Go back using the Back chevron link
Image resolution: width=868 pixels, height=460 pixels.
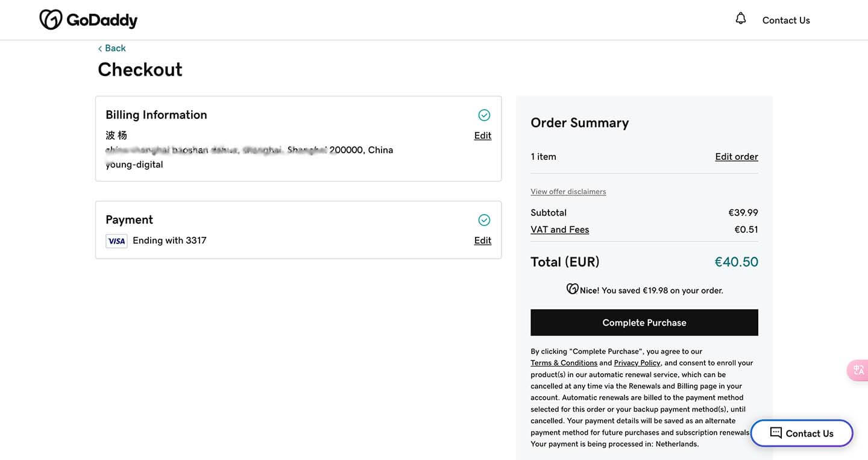tap(112, 48)
